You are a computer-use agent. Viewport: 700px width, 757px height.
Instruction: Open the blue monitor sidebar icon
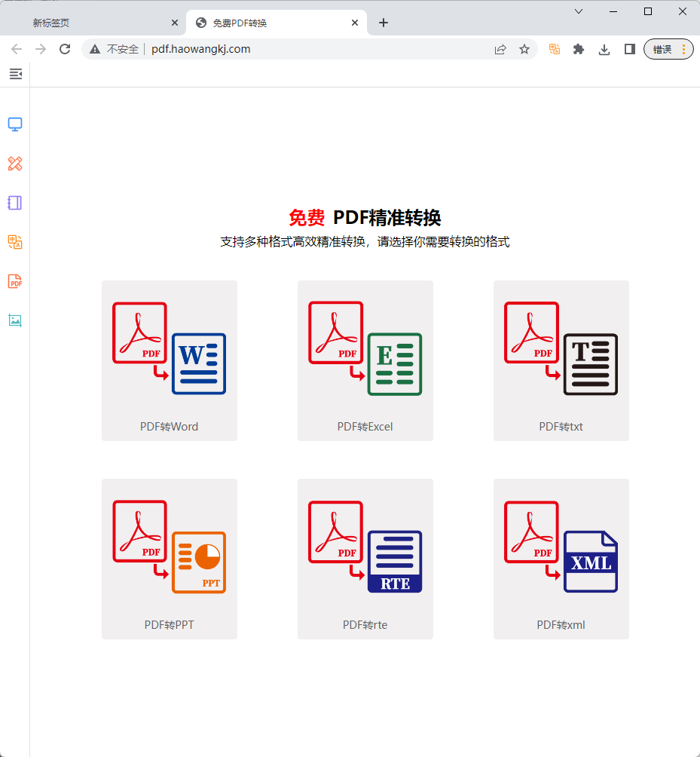coord(15,124)
